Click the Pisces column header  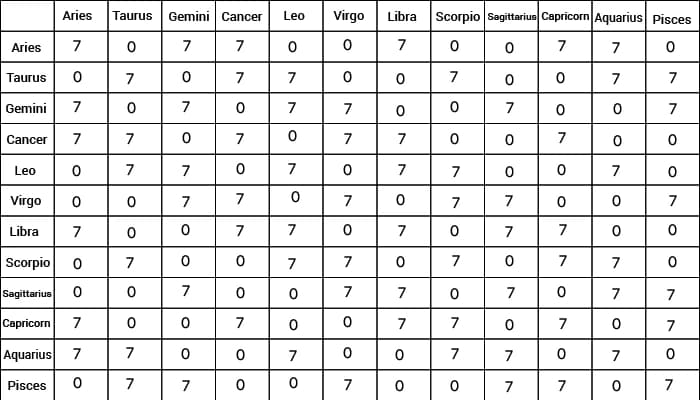670,18
